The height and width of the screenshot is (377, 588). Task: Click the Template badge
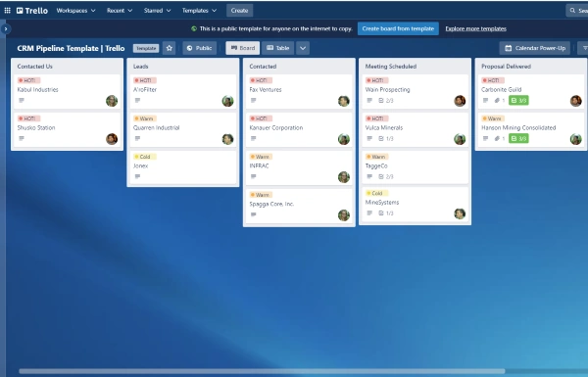(146, 48)
